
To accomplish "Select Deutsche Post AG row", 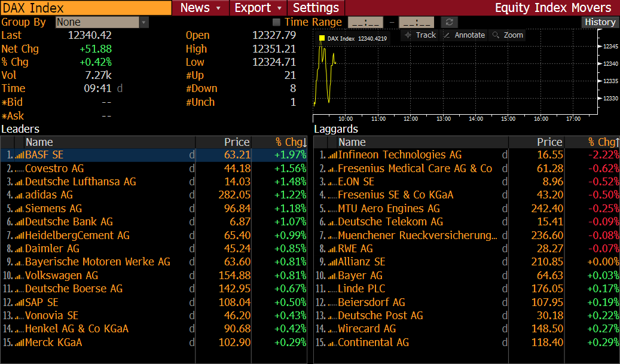I will coord(466,316).
